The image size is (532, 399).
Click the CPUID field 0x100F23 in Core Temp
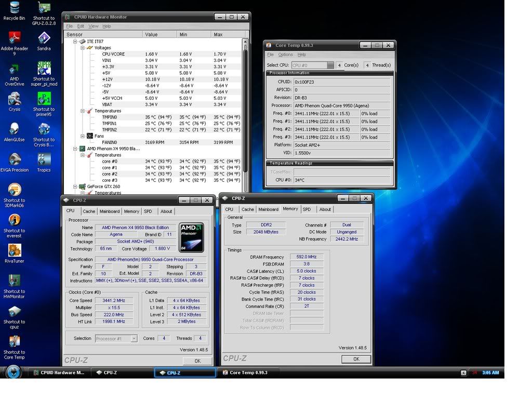(x=342, y=82)
